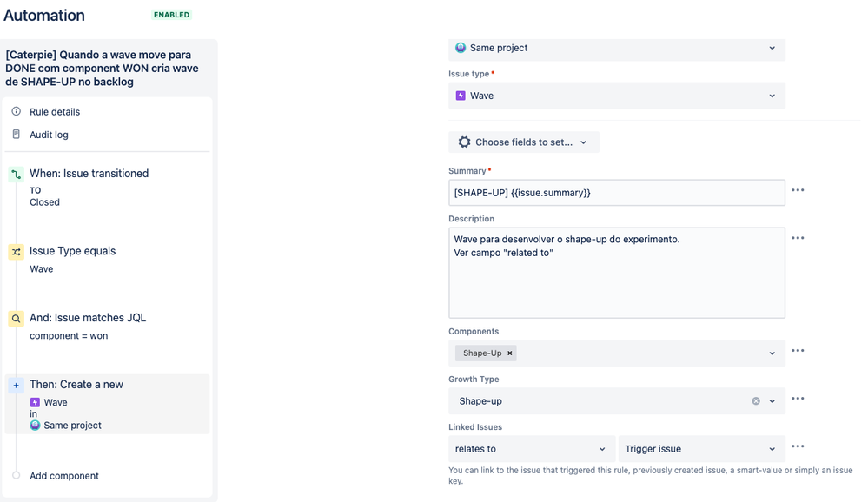
Task: Click the Issue Type equals condition icon
Action: pos(16,252)
